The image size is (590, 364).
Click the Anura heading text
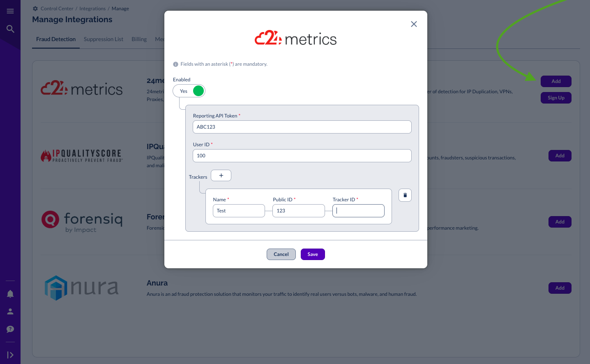coord(157,283)
